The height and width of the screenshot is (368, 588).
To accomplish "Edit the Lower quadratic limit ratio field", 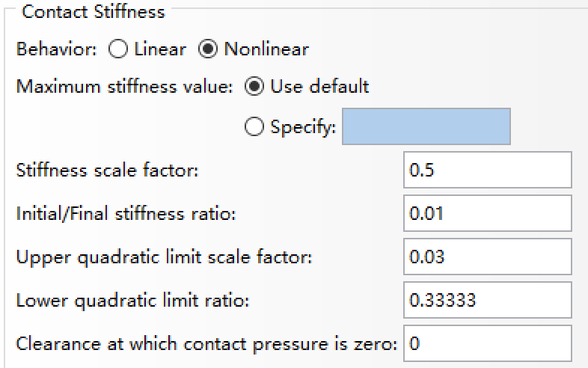I will (x=487, y=301).
